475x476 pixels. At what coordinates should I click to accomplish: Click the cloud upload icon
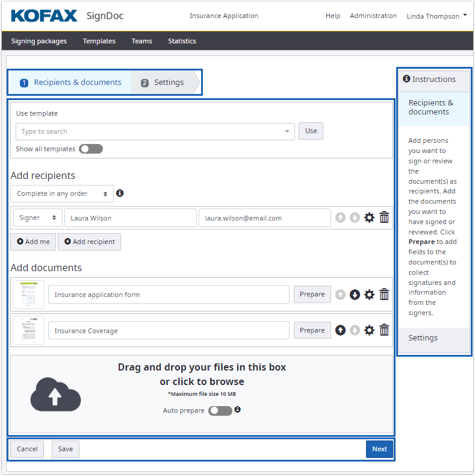(55, 395)
